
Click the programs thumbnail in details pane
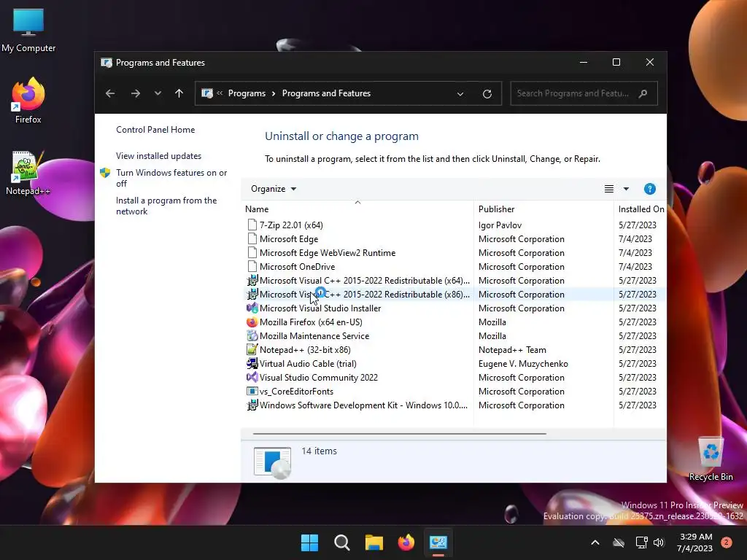click(x=273, y=462)
